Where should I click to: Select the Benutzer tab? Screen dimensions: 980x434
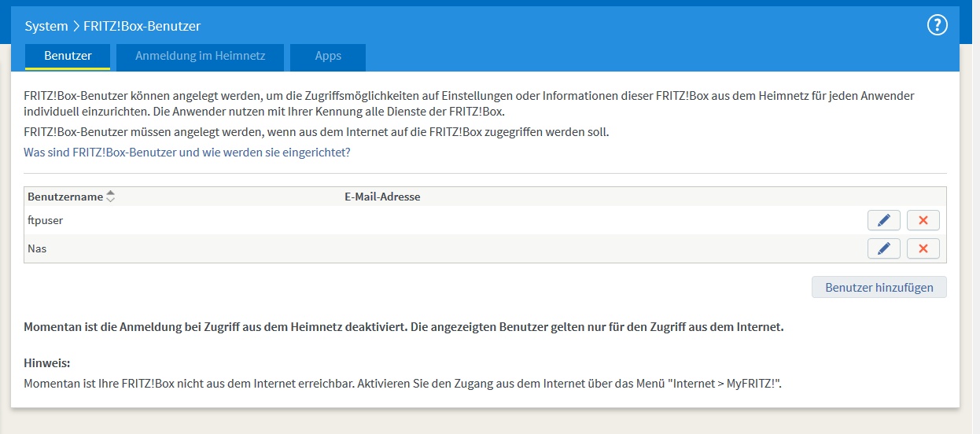coord(68,57)
